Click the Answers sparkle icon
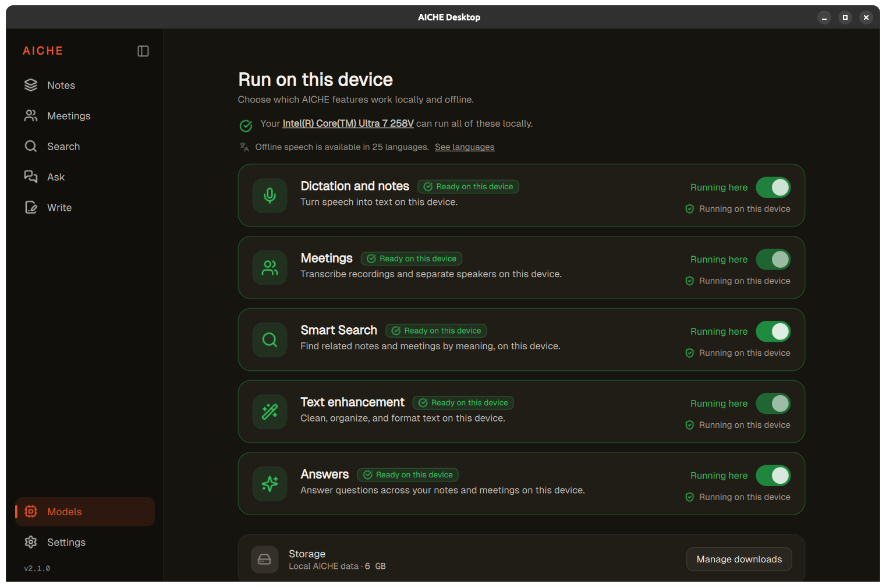The height and width of the screenshot is (588, 886). [270, 484]
